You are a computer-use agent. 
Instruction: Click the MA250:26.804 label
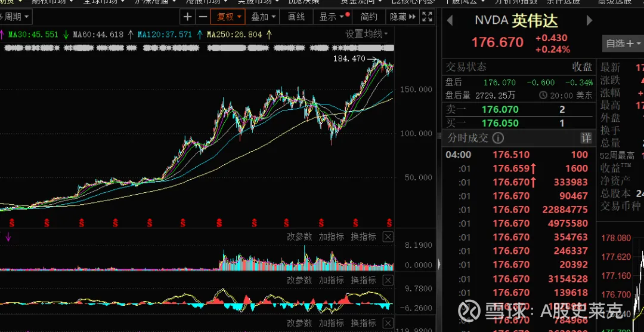(x=234, y=35)
